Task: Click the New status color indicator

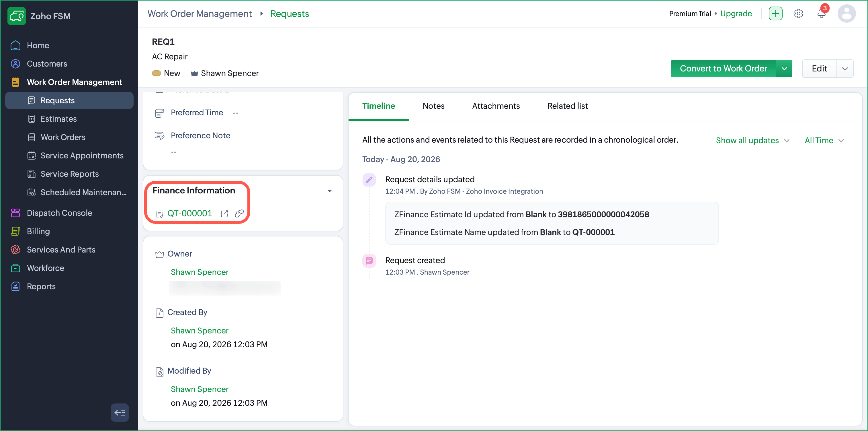Action: [x=156, y=73]
